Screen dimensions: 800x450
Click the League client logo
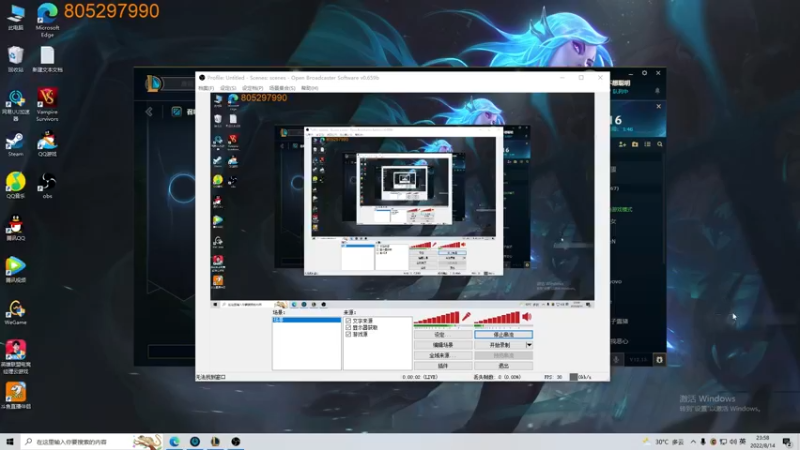pyautogui.click(x=153, y=83)
